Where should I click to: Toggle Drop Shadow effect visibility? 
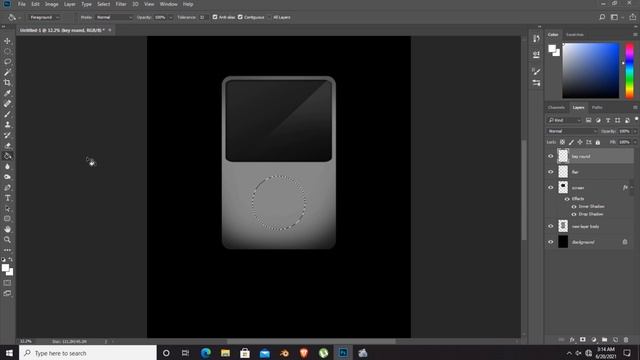[574, 214]
